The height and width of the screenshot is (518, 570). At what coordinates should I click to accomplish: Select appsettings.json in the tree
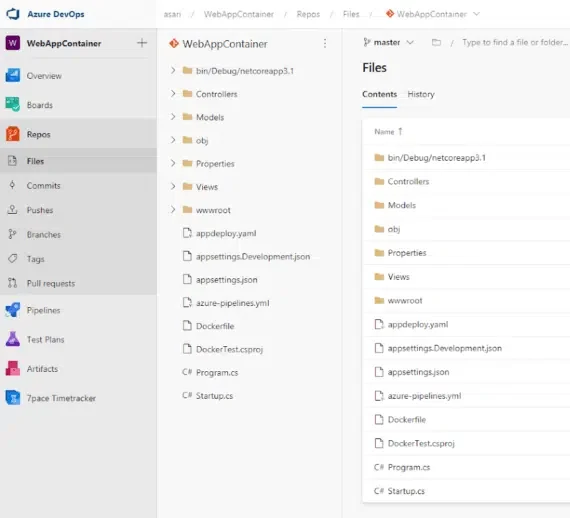tap(226, 280)
